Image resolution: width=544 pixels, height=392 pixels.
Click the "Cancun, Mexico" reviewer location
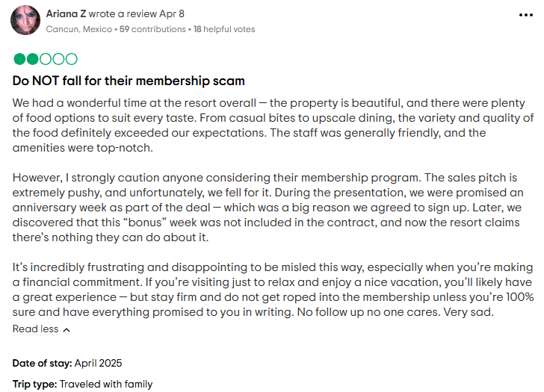pyautogui.click(x=79, y=29)
